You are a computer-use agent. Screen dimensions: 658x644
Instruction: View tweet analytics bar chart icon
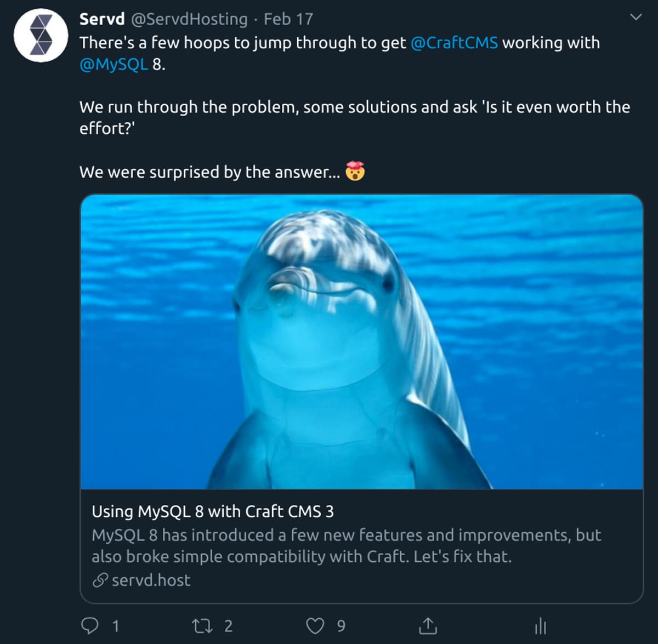(540, 625)
